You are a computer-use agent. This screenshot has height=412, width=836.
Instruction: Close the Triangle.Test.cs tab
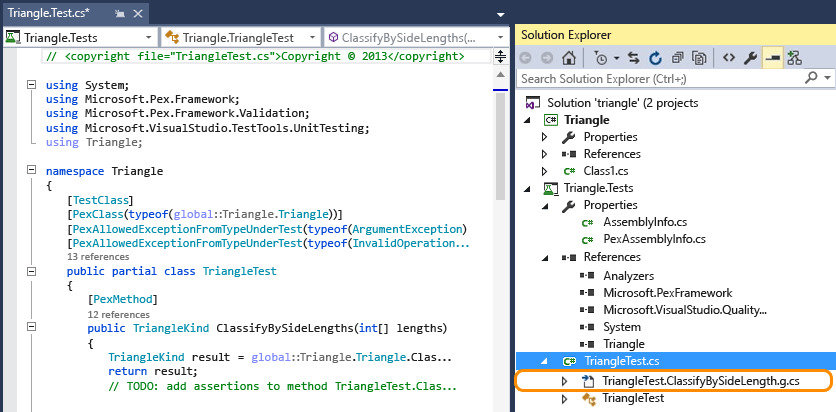tap(139, 14)
